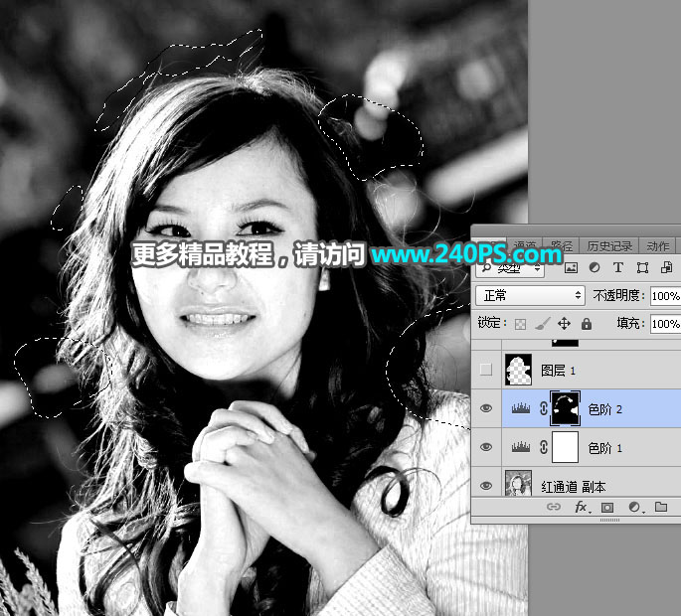The width and height of the screenshot is (681, 616).
Task: Add layer mask button at panel bottom
Action: pyautogui.click(x=607, y=507)
